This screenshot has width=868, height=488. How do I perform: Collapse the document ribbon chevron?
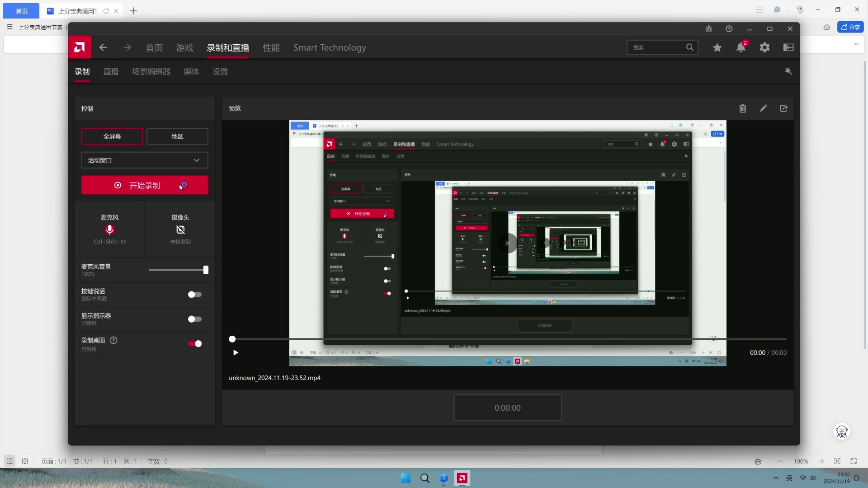[855, 44]
